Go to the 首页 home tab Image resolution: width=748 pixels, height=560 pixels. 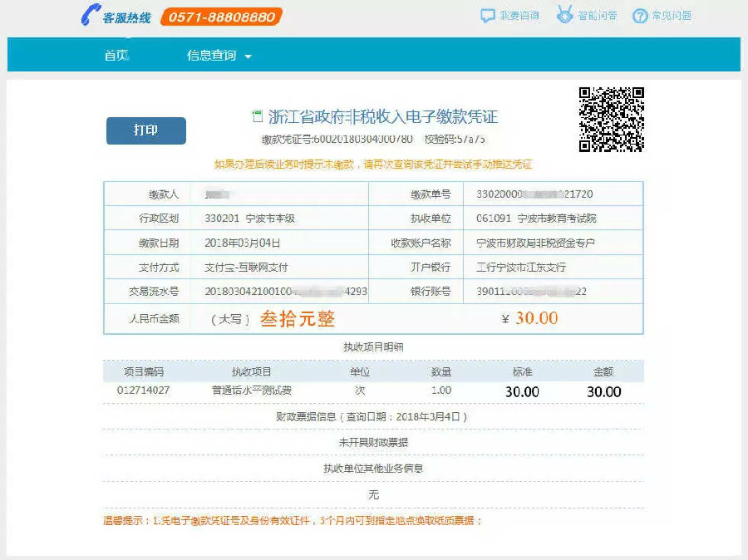click(116, 56)
